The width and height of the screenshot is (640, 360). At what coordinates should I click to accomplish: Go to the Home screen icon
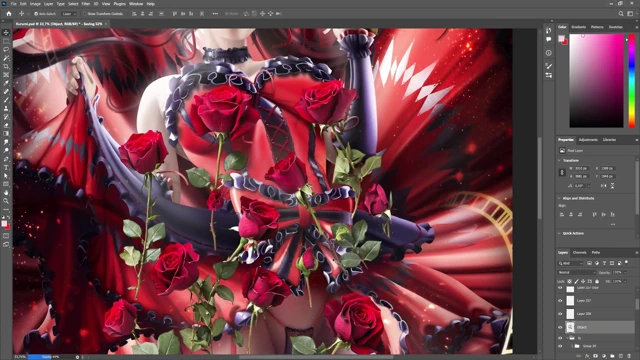(9, 13)
